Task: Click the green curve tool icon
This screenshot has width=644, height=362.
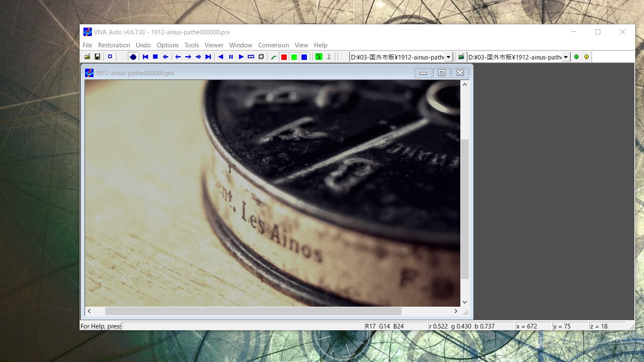Action: [274, 57]
